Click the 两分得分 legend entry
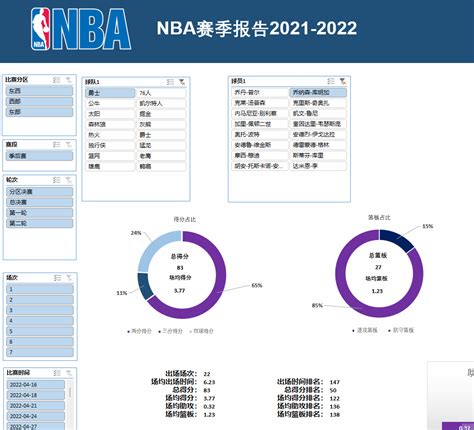This screenshot has width=474, height=430. (x=139, y=331)
